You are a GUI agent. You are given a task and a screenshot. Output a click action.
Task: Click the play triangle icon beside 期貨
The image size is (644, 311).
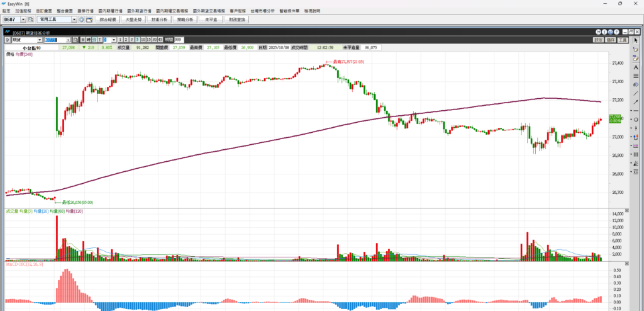point(8,40)
